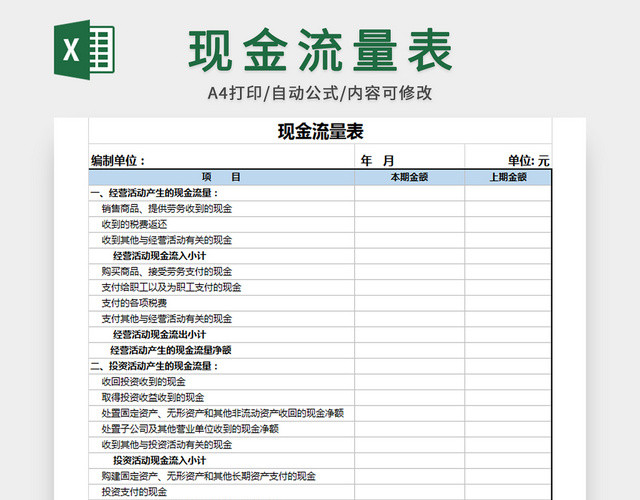Select row 支付的各项税费
The image size is (640, 500).
(320, 303)
